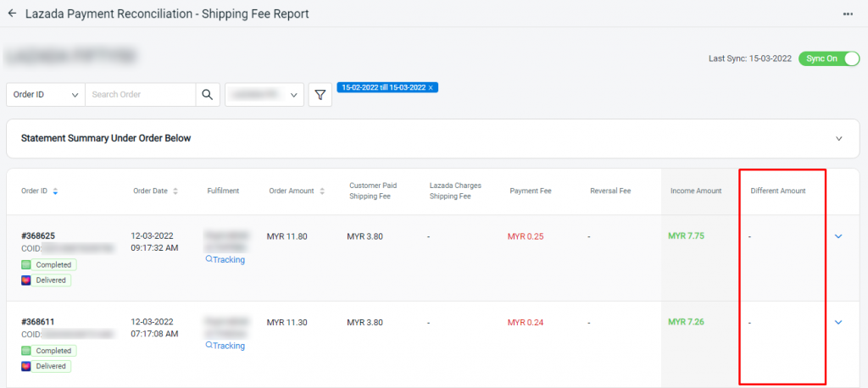Click the Income Amount column header
868x388 pixels.
pyautogui.click(x=696, y=191)
